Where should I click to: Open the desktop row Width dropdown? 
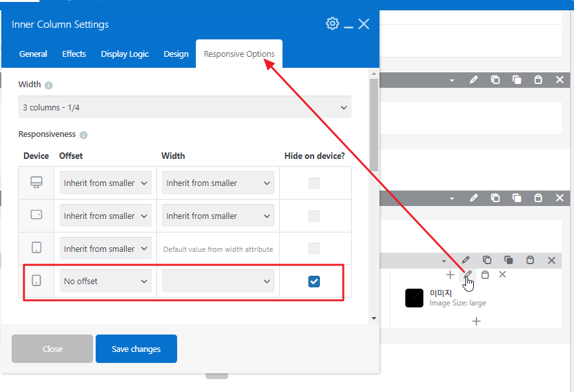218,183
